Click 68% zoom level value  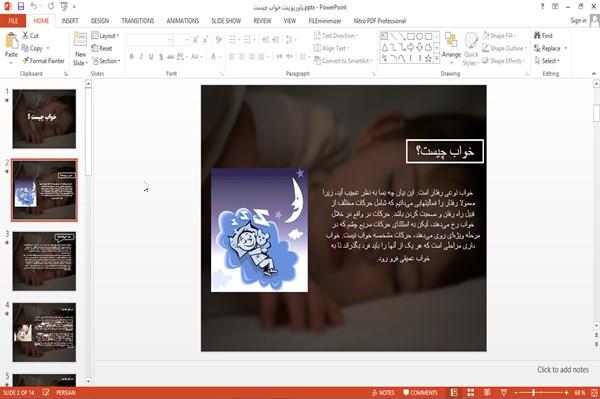[580, 392]
